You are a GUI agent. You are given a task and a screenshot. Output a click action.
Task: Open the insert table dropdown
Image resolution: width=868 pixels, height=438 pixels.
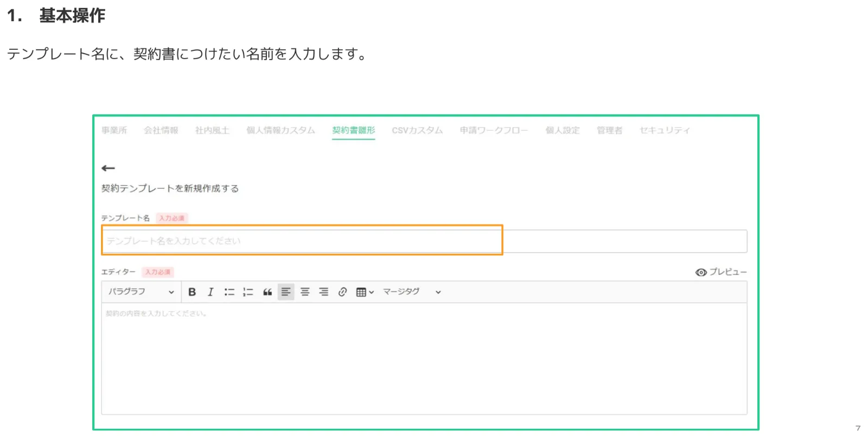pyautogui.click(x=365, y=292)
